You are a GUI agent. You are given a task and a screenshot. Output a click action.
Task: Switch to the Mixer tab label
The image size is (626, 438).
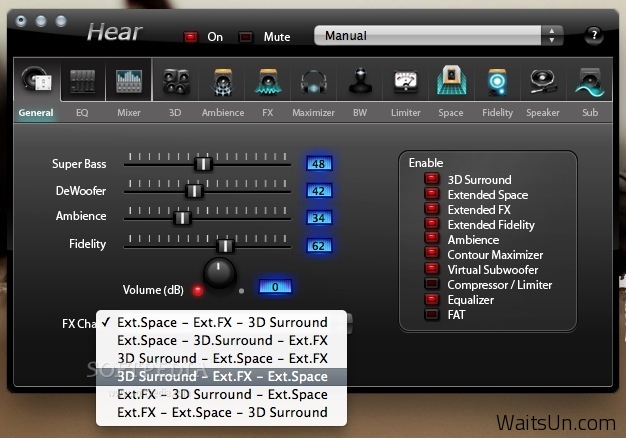tap(129, 113)
